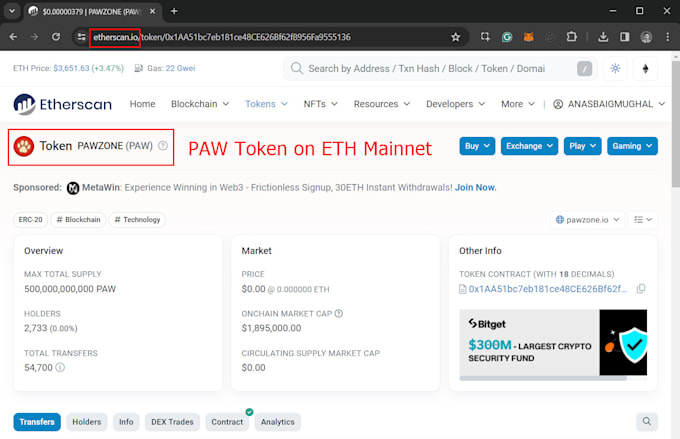Click the slash shortcut key in search bar
This screenshot has height=439, width=680.
[584, 69]
